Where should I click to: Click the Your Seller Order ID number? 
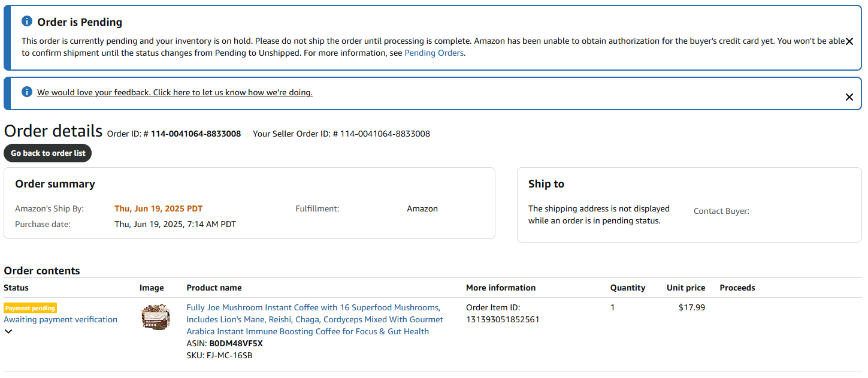385,134
